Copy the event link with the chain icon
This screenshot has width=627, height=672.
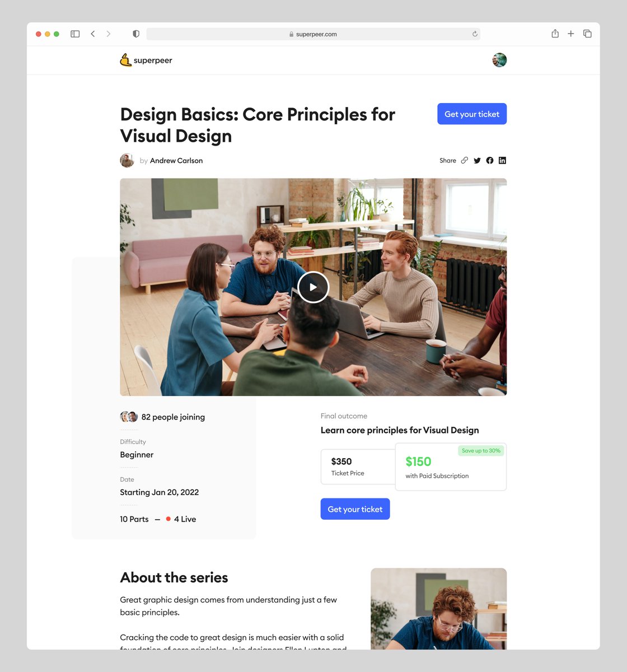[x=465, y=160]
